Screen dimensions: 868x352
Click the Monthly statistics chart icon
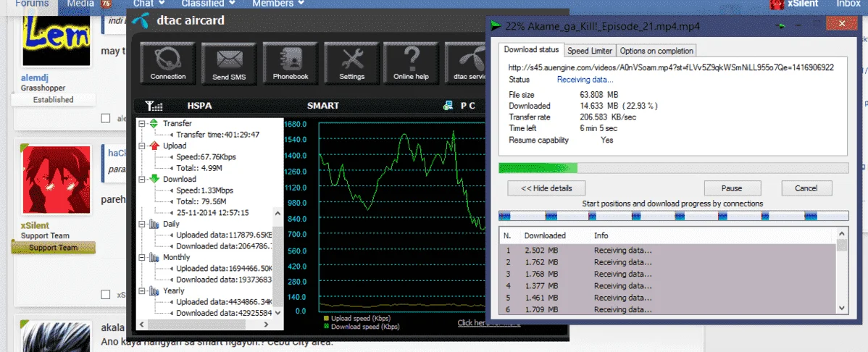[154, 257]
